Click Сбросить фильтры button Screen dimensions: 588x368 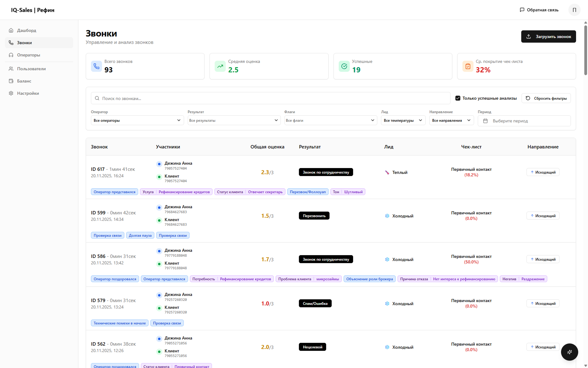click(x=546, y=98)
